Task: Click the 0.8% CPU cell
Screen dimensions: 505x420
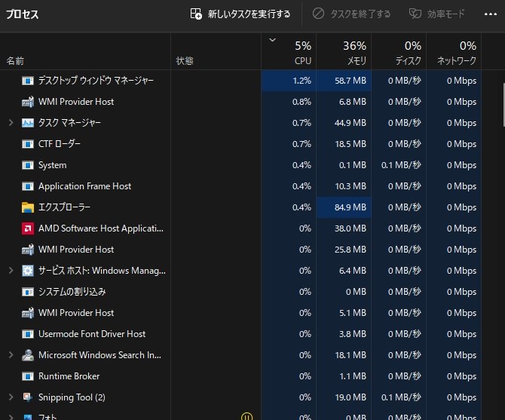Action: 289,102
